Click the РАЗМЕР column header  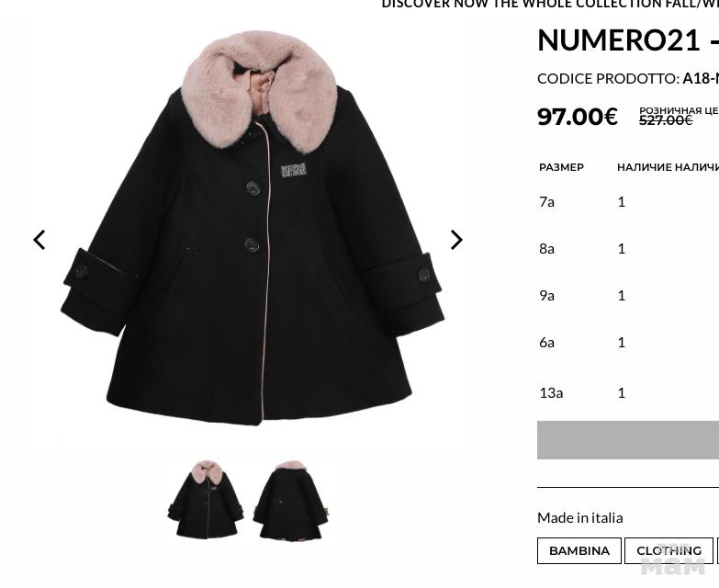pyautogui.click(x=561, y=167)
